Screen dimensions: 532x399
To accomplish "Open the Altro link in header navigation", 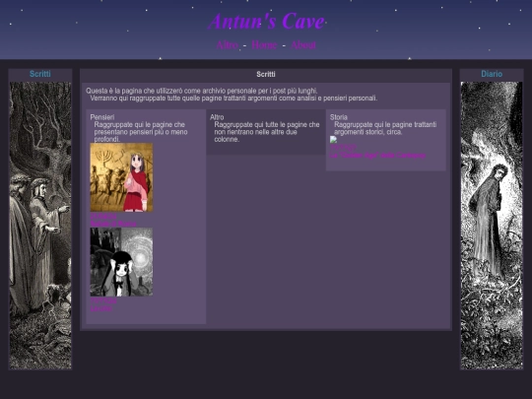I will [x=228, y=44].
